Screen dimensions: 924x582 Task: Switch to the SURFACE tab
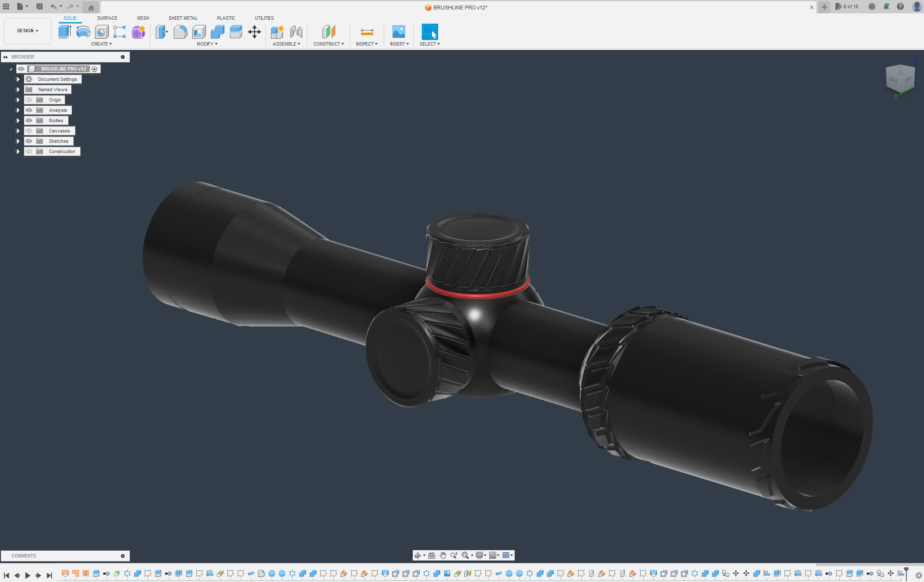tap(107, 18)
